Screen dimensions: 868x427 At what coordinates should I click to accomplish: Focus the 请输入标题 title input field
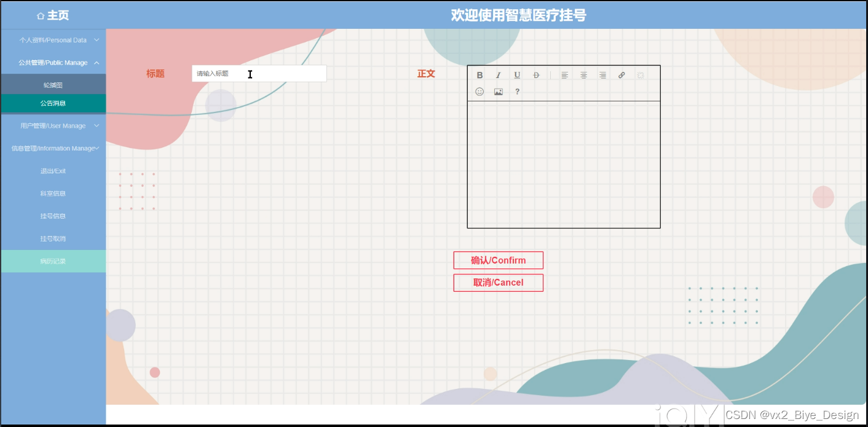(259, 73)
